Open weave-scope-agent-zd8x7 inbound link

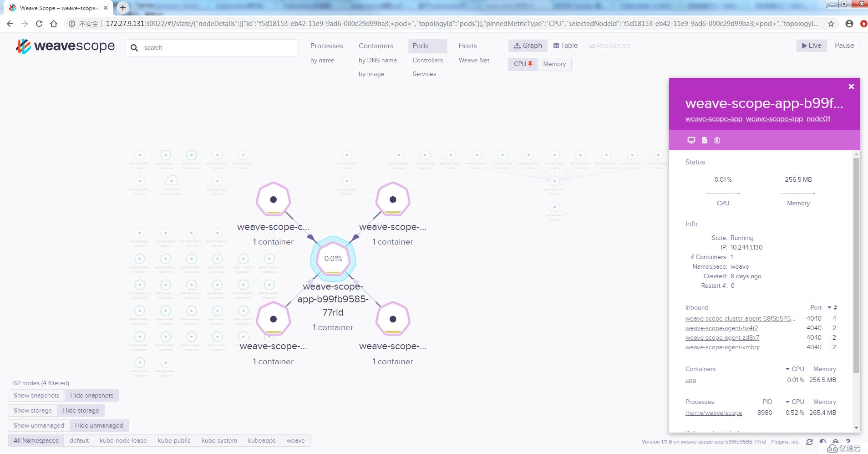coord(722,338)
